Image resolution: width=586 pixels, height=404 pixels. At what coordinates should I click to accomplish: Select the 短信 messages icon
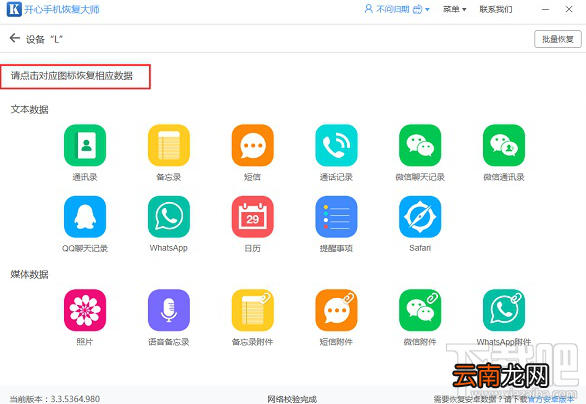tap(253, 145)
